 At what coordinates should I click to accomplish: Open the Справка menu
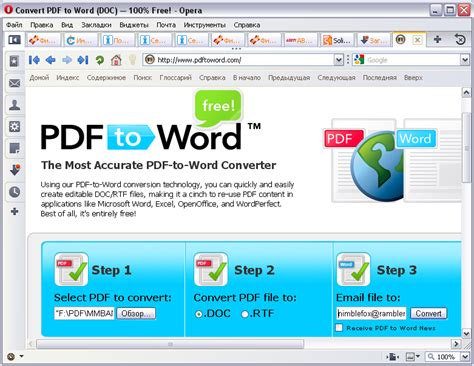(x=247, y=25)
